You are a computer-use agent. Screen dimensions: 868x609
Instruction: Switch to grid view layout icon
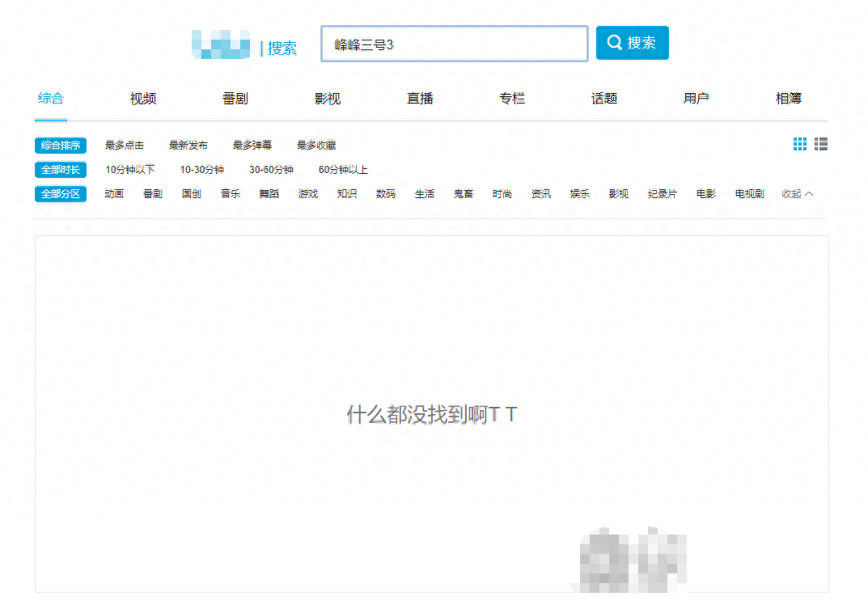pyautogui.click(x=799, y=144)
